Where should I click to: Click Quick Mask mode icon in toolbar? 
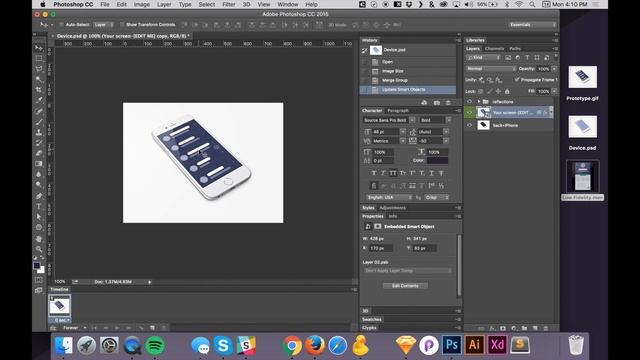39,280
